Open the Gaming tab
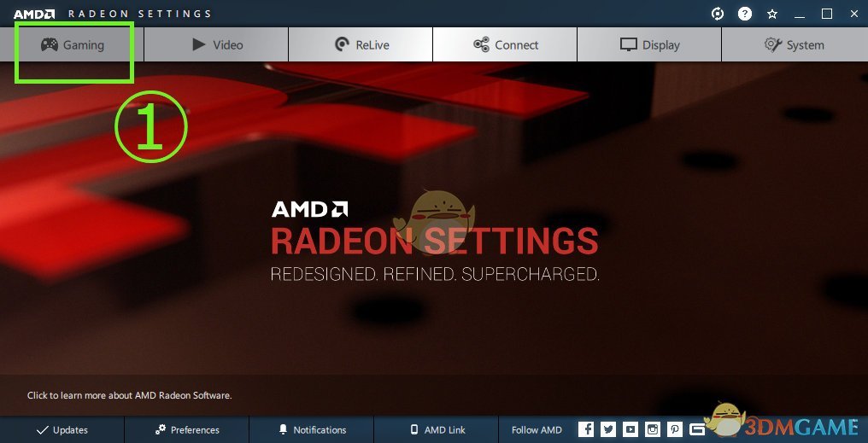 pos(72,44)
